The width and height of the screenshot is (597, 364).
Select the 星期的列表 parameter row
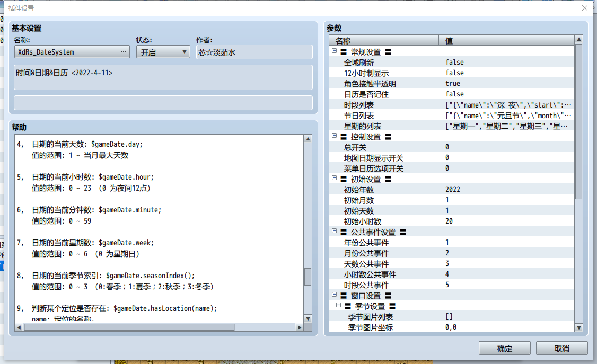(x=452, y=126)
